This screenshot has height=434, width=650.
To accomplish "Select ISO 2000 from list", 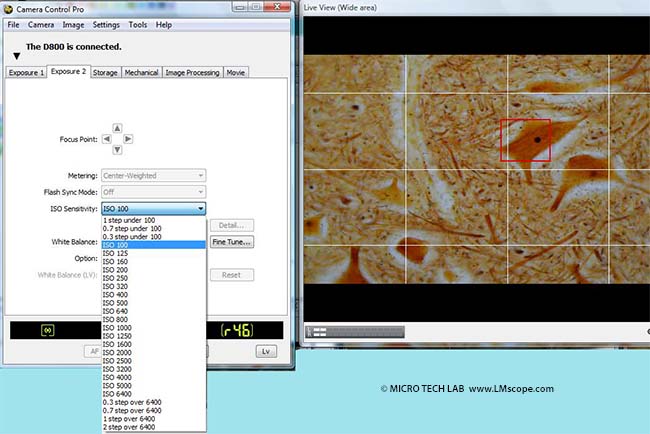I will click(154, 353).
